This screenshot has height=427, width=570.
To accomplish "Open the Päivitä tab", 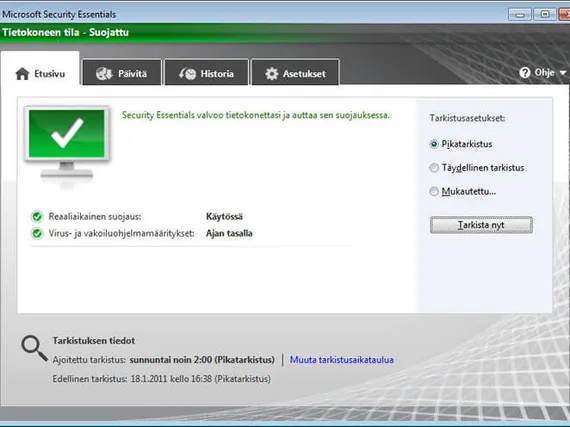I will tap(122, 72).
